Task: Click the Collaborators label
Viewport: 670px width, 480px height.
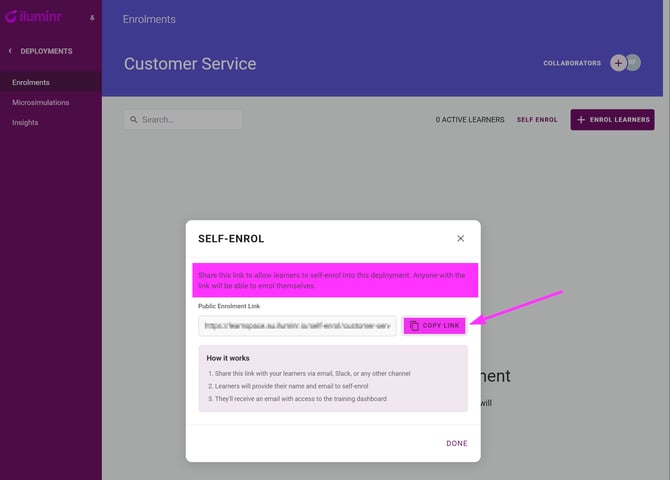Action: (572, 63)
